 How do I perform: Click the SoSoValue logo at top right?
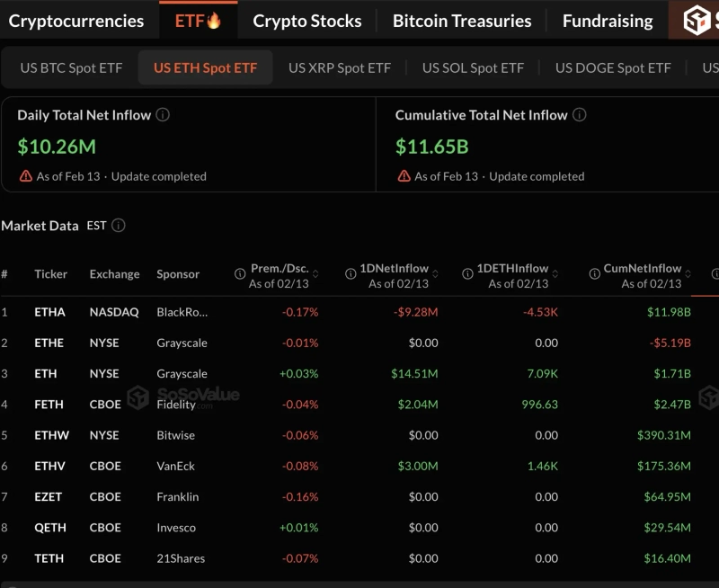pyautogui.click(x=698, y=20)
